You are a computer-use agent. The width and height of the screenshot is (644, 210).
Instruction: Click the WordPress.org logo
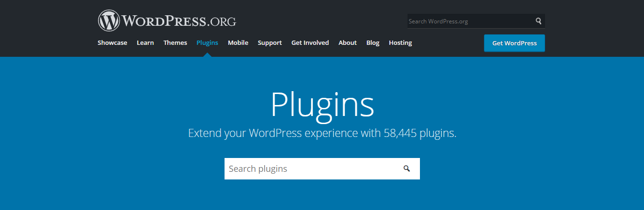tap(167, 21)
